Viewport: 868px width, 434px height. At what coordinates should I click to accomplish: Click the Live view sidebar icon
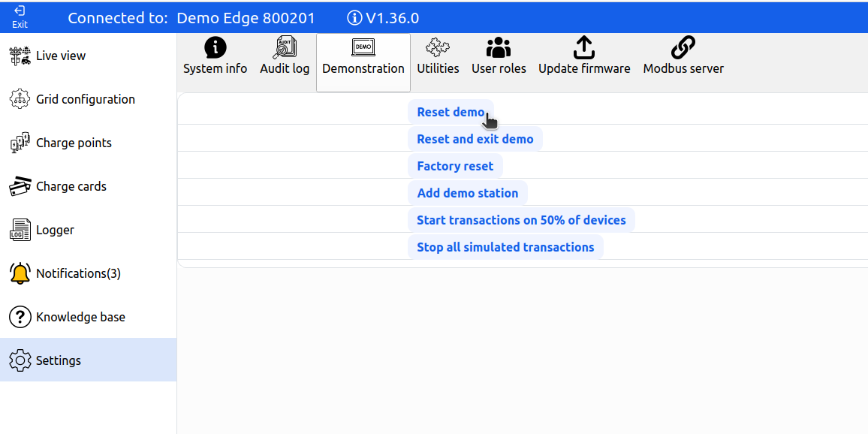[x=20, y=56]
